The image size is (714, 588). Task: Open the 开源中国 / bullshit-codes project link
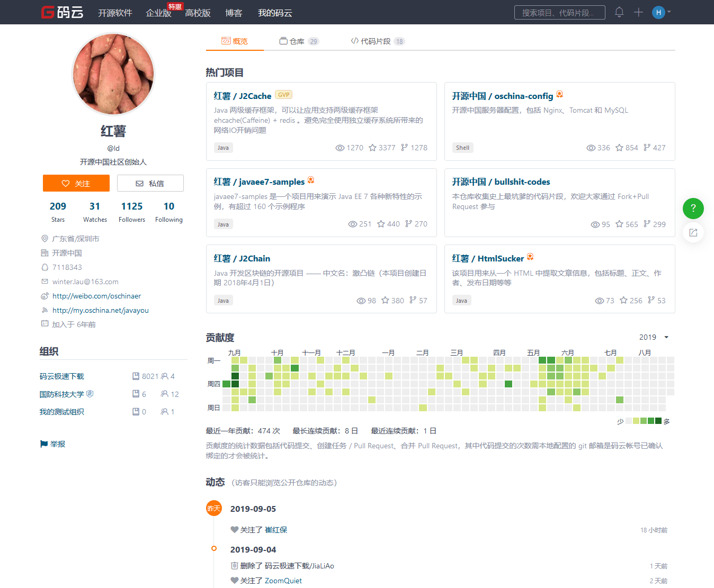click(x=501, y=182)
